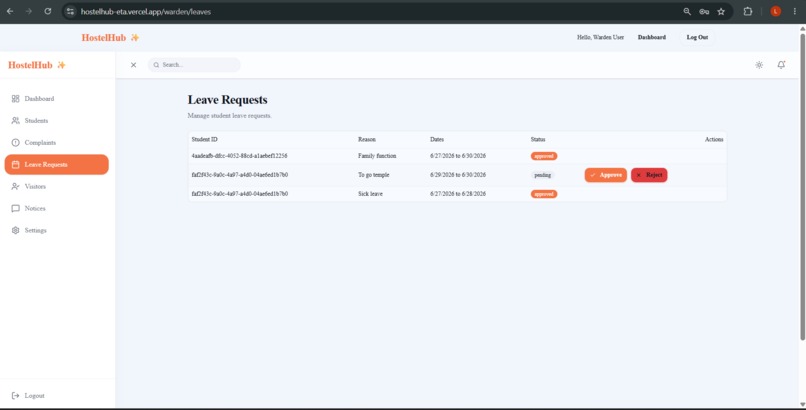Image resolution: width=806 pixels, height=410 pixels.
Task: Reload the page in browser
Action: coord(48,11)
